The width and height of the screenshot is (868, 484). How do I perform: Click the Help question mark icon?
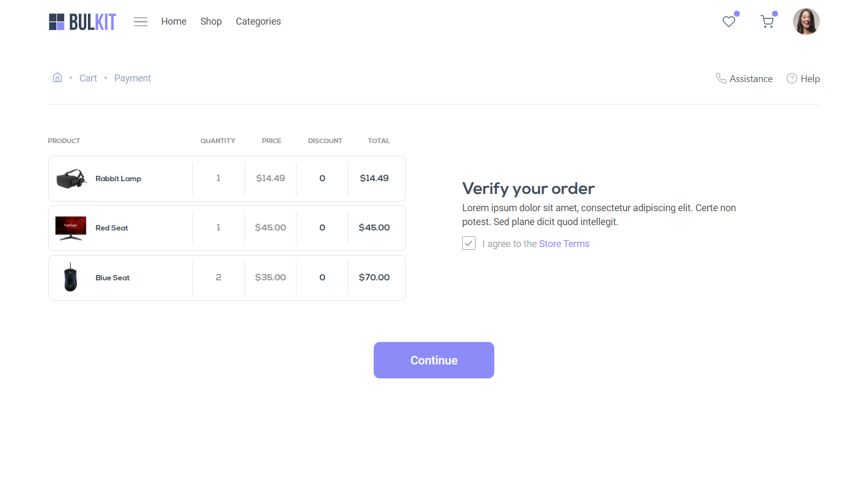pyautogui.click(x=791, y=78)
